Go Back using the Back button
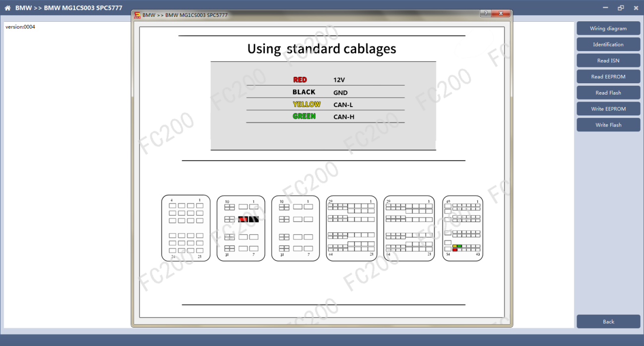The height and width of the screenshot is (346, 644). 608,321
